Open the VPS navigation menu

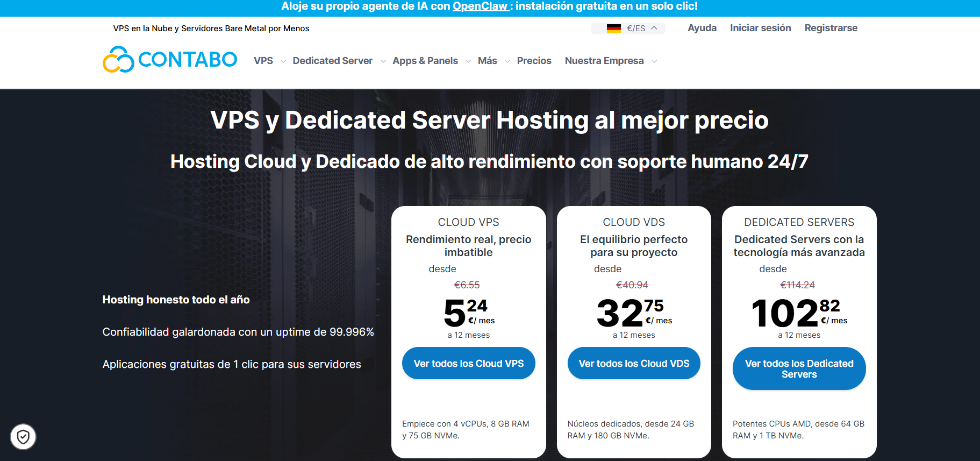263,61
